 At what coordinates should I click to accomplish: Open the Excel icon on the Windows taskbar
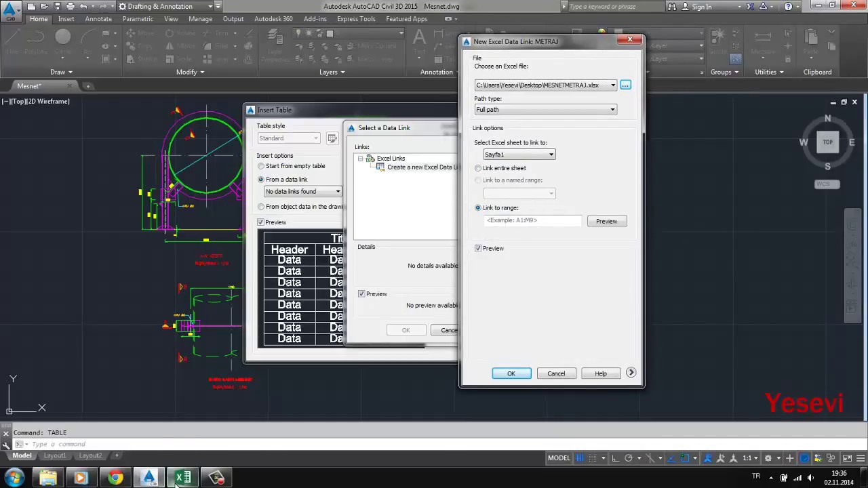[183, 477]
